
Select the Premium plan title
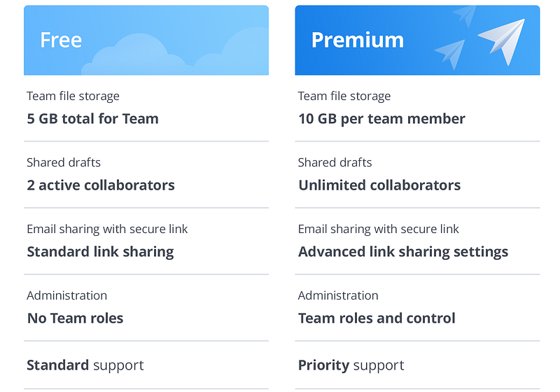pos(357,40)
